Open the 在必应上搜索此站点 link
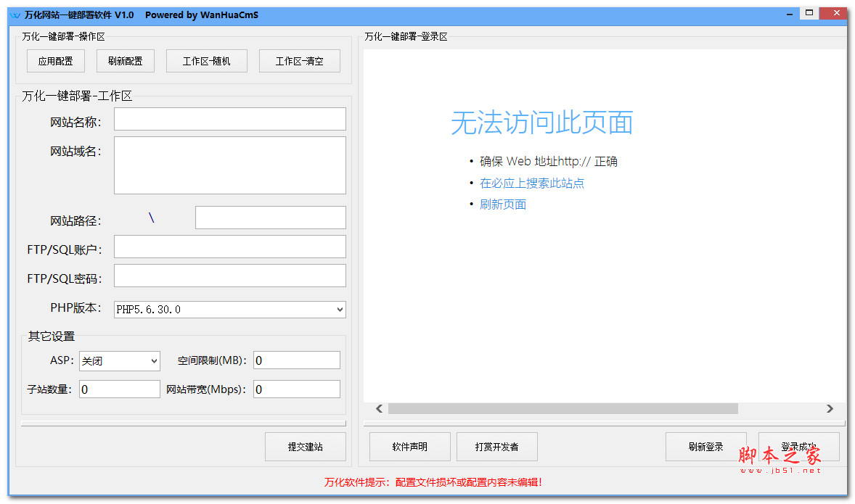This screenshot has height=504, width=855. tap(532, 183)
